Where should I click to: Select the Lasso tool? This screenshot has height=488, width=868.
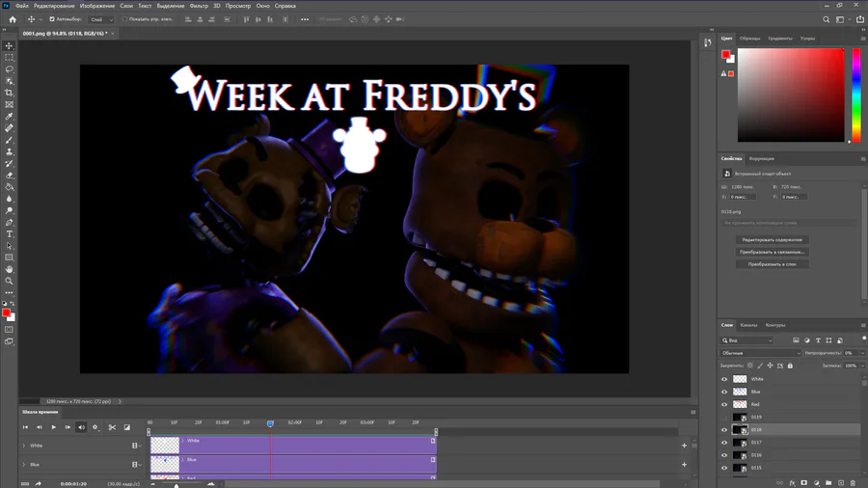tap(9, 69)
